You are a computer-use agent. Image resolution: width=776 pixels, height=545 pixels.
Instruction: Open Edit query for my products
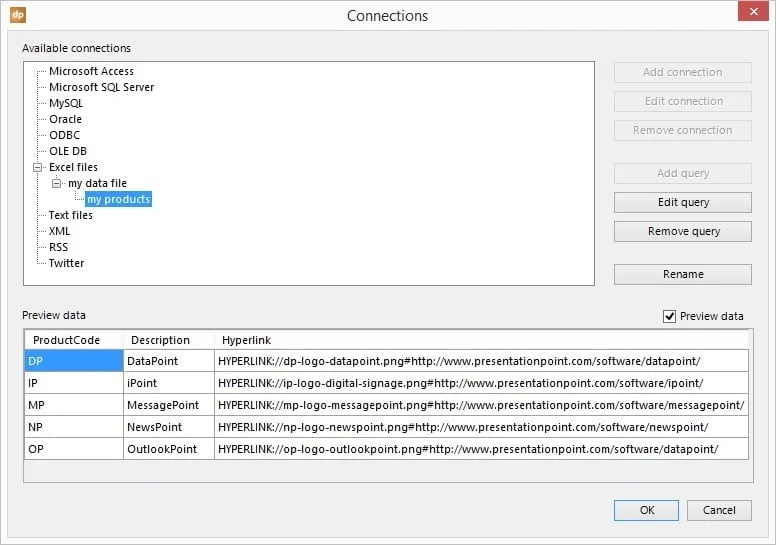[x=682, y=202]
